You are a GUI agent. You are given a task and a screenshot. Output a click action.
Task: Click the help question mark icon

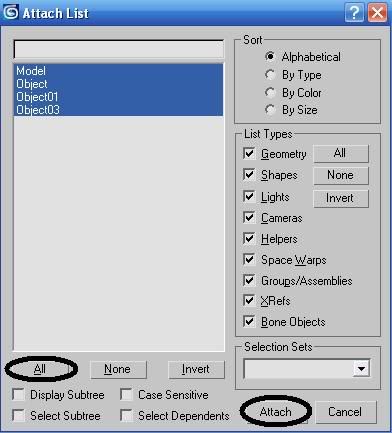click(x=354, y=13)
